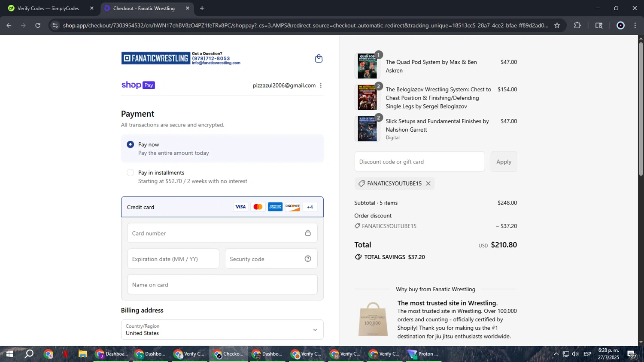The image size is (644, 362).
Task: Click the Fanatic Wrestling logo
Action: 155,58
